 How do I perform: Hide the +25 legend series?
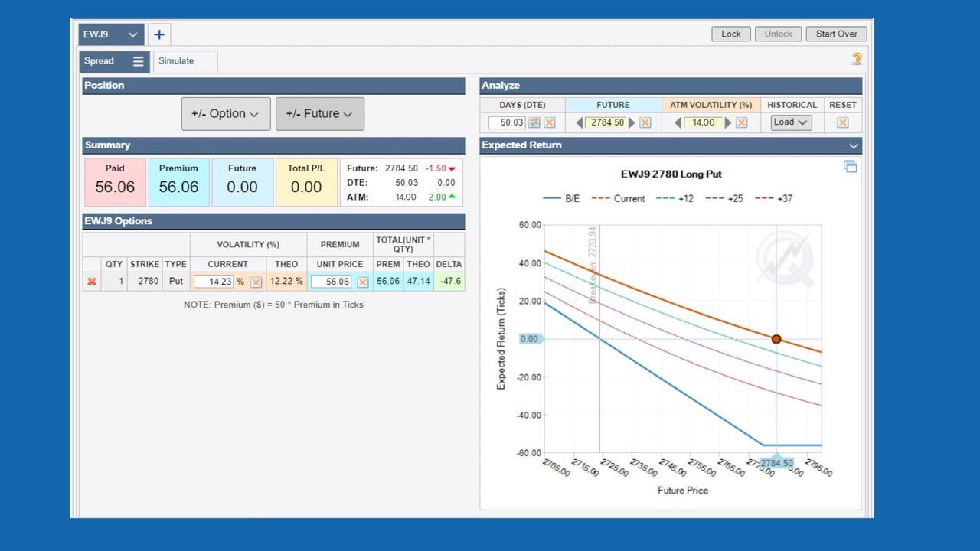click(x=724, y=198)
